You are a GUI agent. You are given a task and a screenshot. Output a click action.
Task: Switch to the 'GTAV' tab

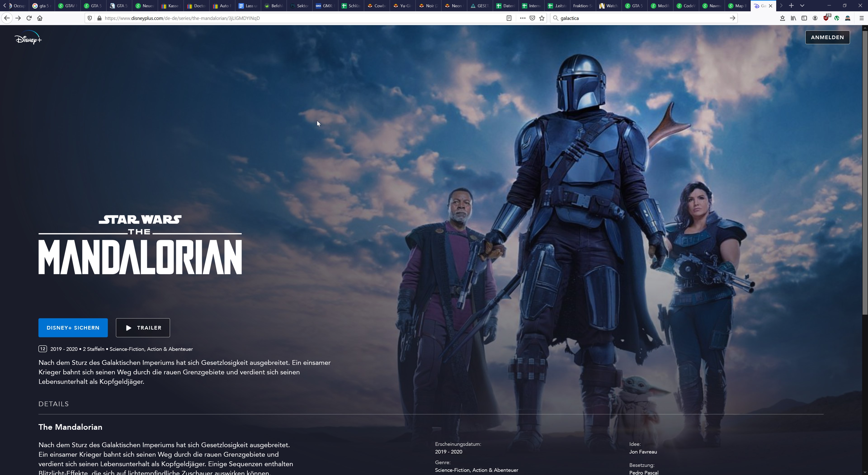(x=68, y=6)
